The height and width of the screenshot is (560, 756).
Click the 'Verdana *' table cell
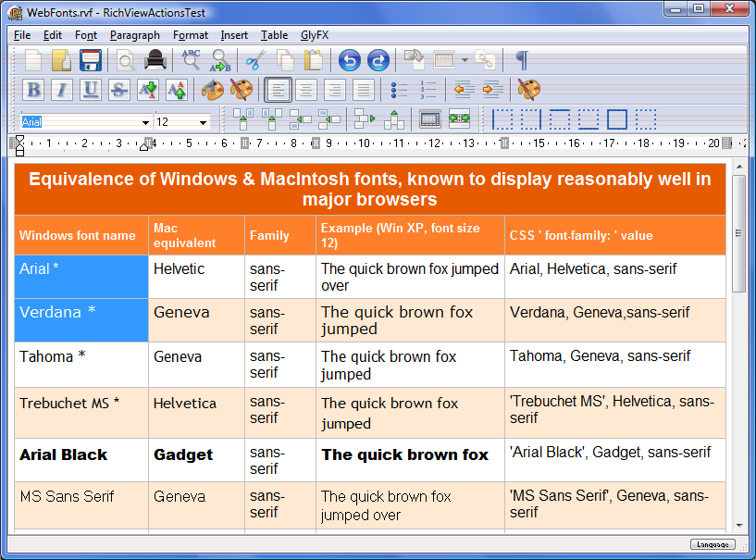point(81,320)
